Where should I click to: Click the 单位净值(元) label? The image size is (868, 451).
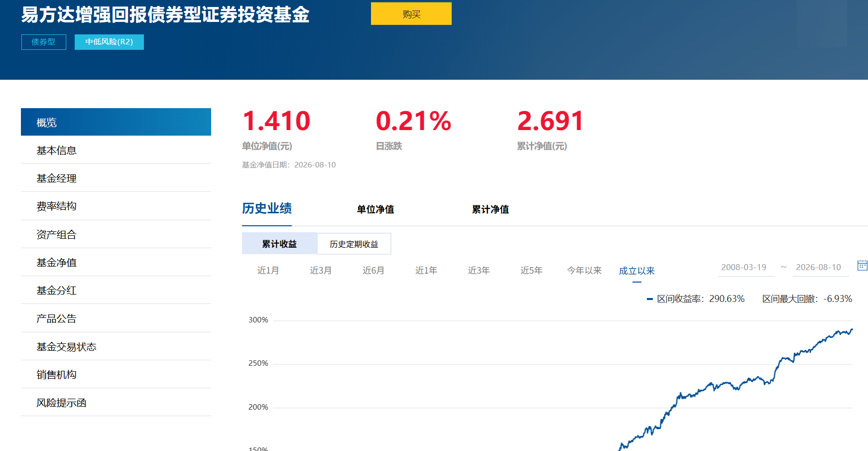(267, 146)
